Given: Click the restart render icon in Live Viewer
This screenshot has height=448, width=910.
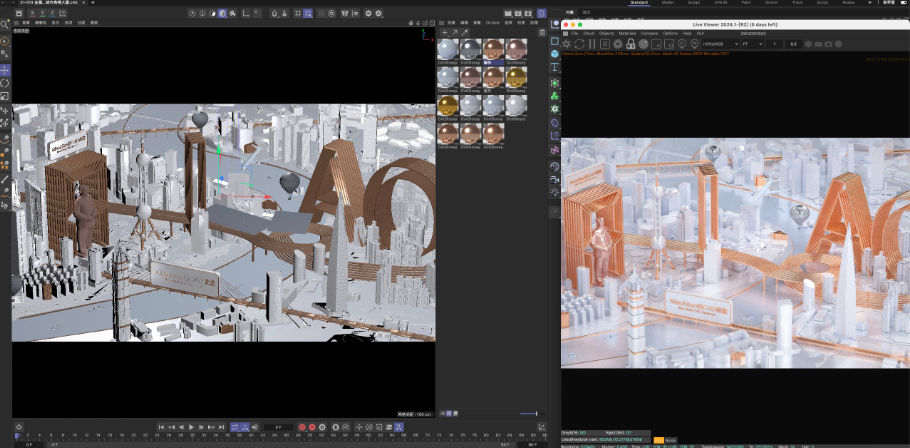Looking at the screenshot, I should [x=580, y=44].
